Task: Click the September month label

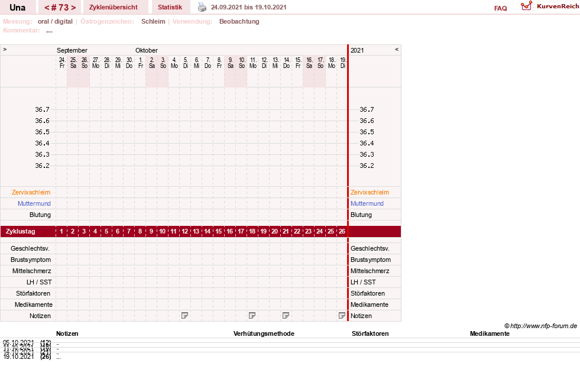Action: [72, 50]
